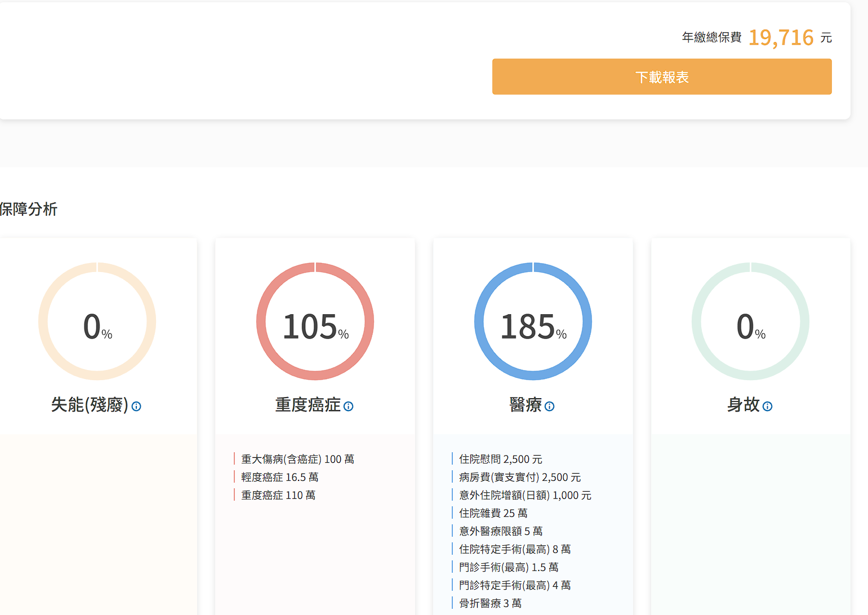Click info icon next to 醫療
Viewport: 868px width, 615px height.
[x=549, y=406]
